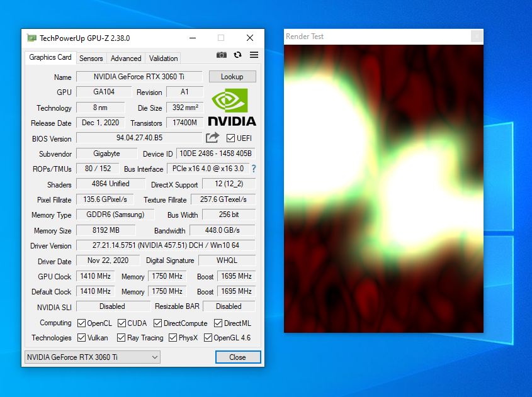Click the Bandwidth value 448.0 GB/s
The width and height of the screenshot is (532, 397).
tap(222, 230)
